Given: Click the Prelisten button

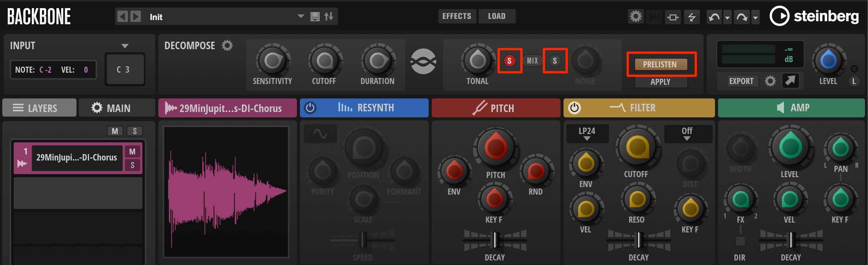Looking at the screenshot, I should click(x=660, y=64).
